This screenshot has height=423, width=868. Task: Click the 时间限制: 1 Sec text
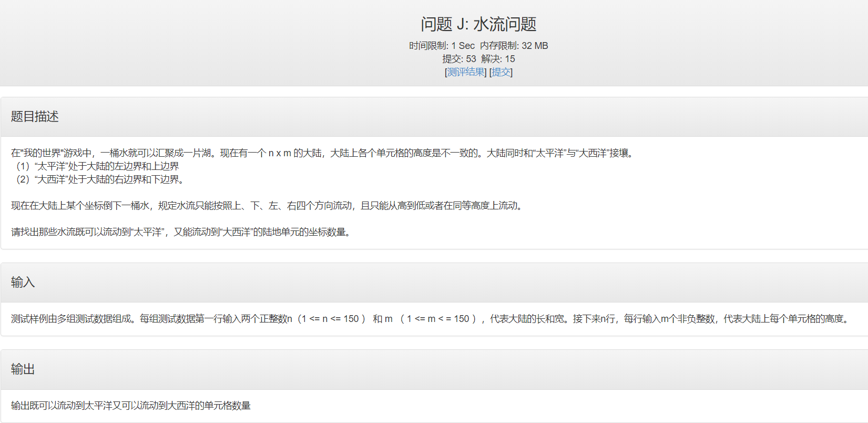click(x=442, y=46)
